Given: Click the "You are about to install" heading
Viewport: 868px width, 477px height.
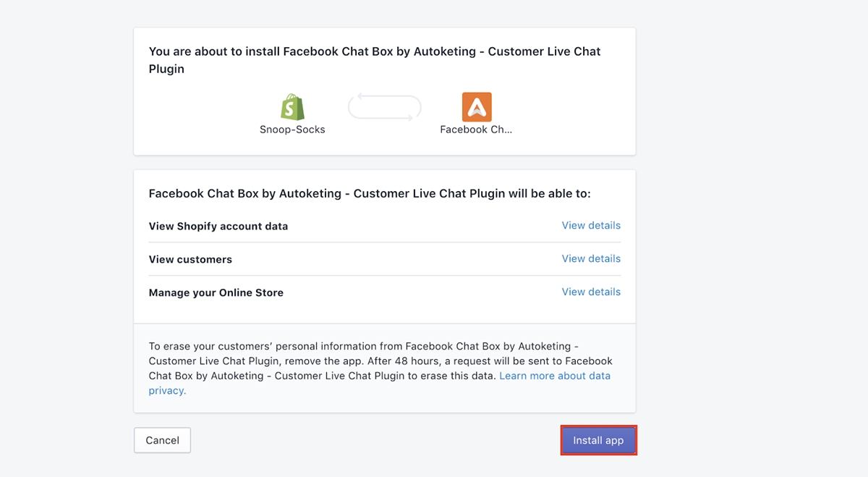Looking at the screenshot, I should pyautogui.click(x=215, y=52).
